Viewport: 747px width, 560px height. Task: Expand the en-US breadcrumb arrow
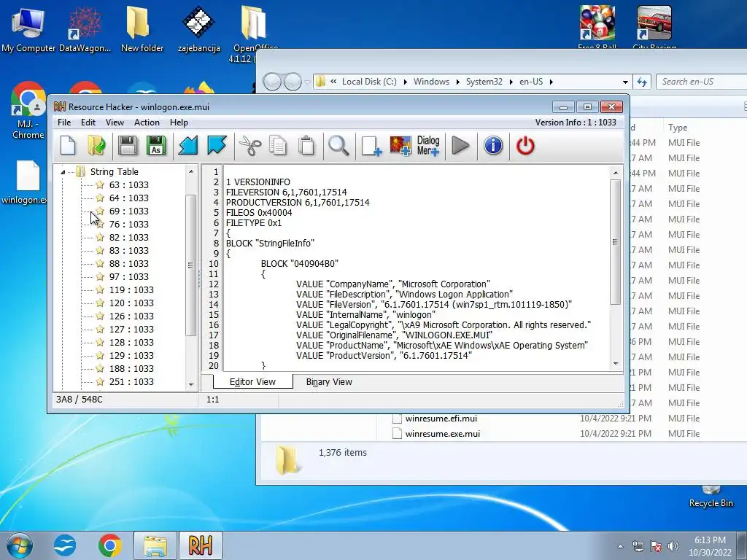click(551, 82)
